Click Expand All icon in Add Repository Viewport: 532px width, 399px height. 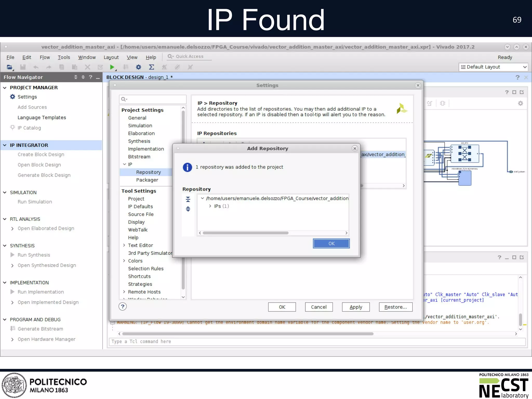(188, 209)
